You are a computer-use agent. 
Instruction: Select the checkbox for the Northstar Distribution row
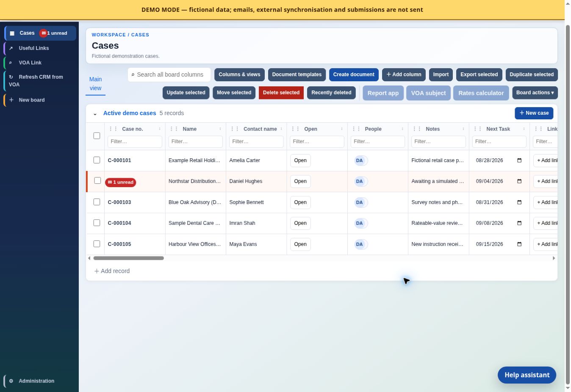[x=97, y=181]
